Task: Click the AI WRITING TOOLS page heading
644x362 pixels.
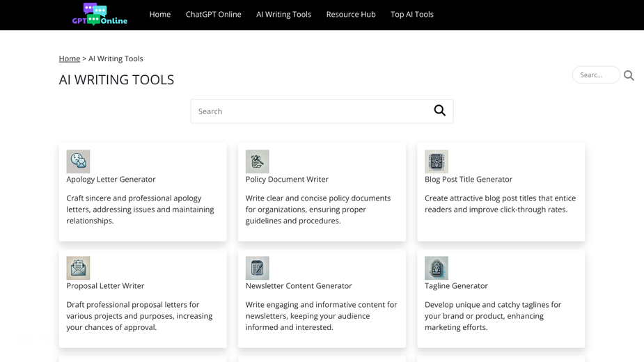Action: 117,80
